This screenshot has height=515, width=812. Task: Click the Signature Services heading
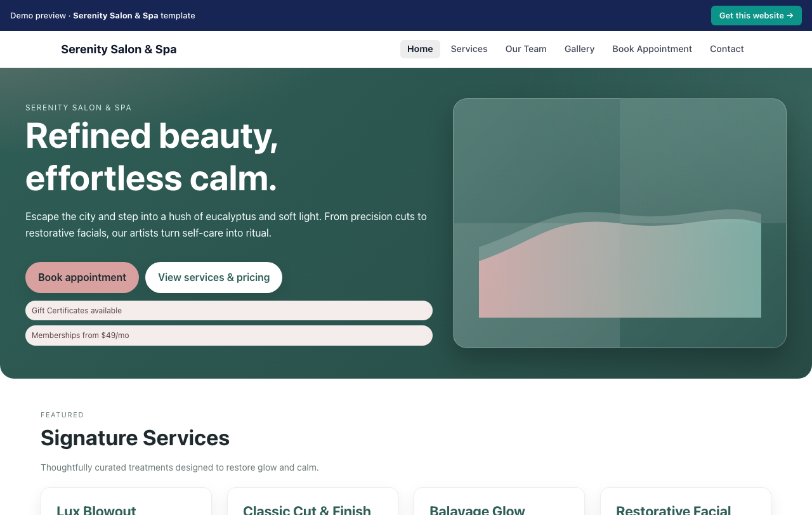point(135,438)
